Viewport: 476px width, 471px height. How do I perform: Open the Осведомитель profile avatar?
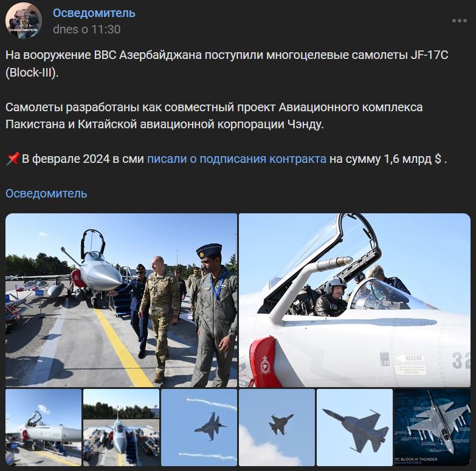(x=23, y=21)
